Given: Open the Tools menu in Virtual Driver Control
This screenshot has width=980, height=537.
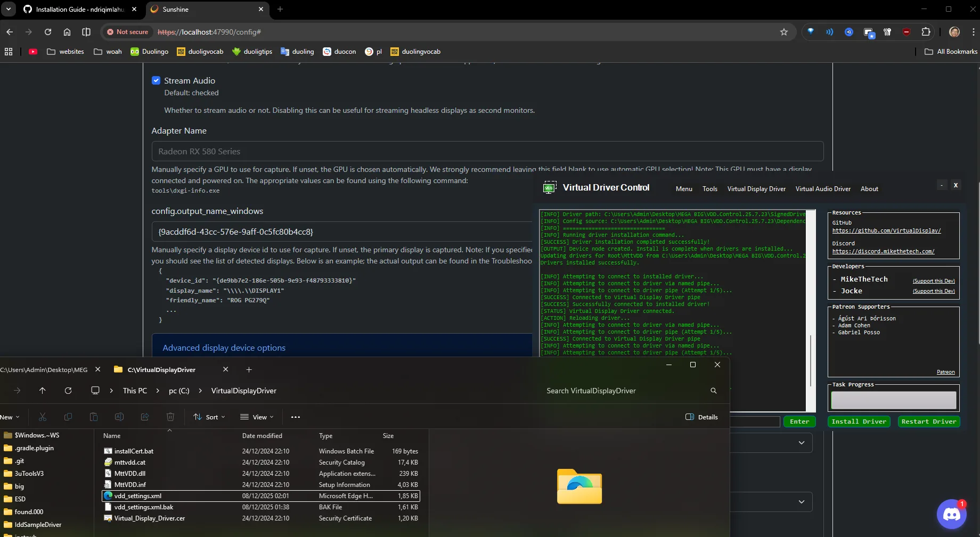Looking at the screenshot, I should pos(709,189).
